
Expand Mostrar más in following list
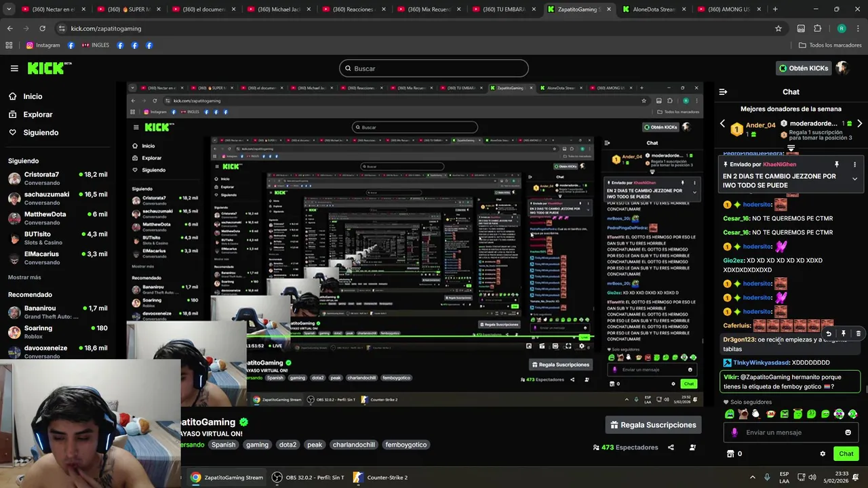point(24,277)
